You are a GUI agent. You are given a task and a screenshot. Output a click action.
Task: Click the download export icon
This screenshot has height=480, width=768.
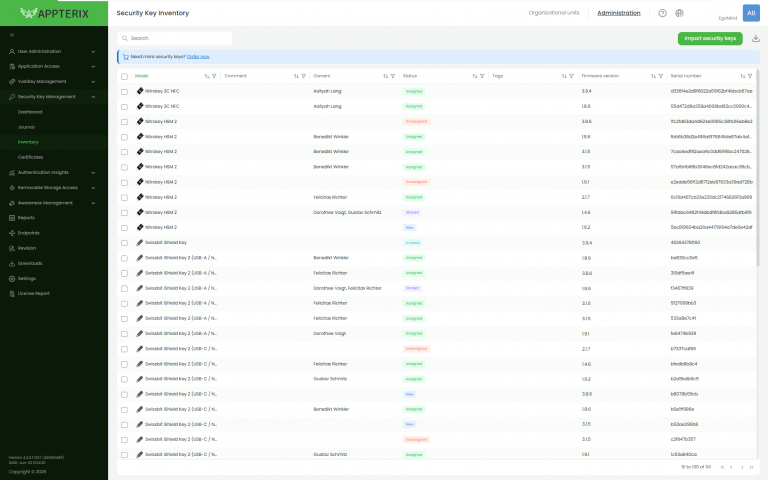[756, 38]
